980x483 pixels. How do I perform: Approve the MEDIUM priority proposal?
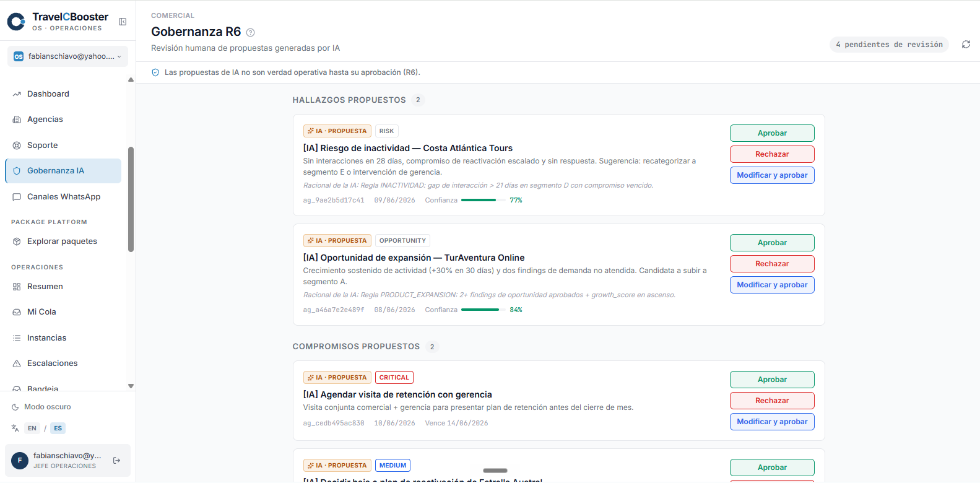(772, 468)
